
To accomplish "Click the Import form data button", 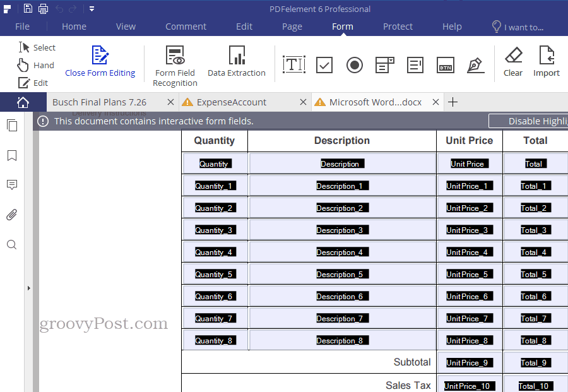I will (547, 61).
